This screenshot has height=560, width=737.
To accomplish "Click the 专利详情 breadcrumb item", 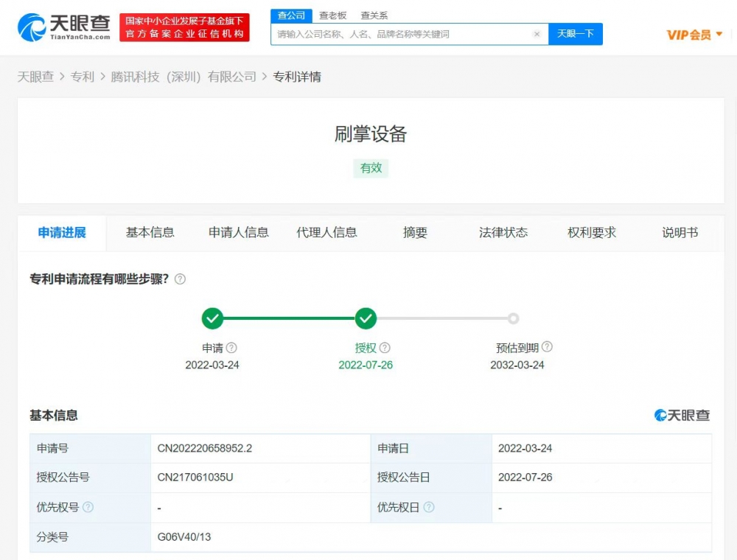I will (x=297, y=77).
